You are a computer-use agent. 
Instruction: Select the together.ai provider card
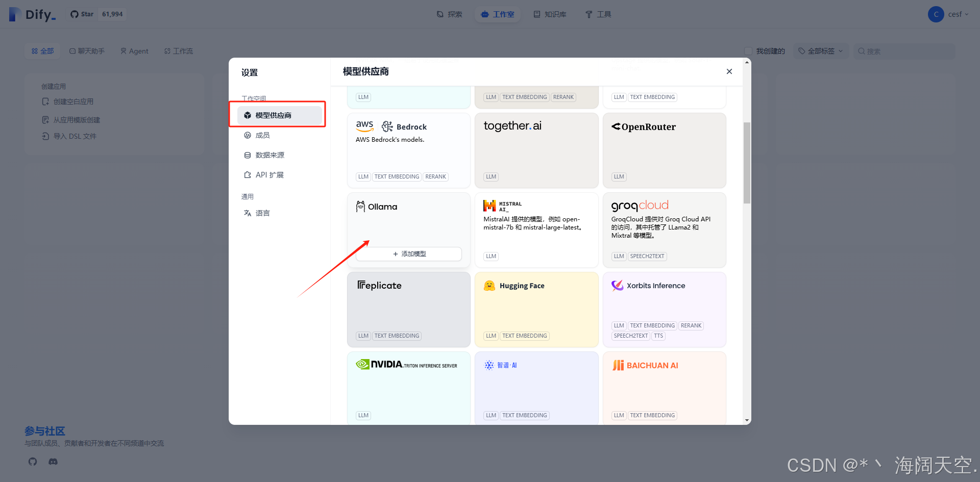click(536, 150)
